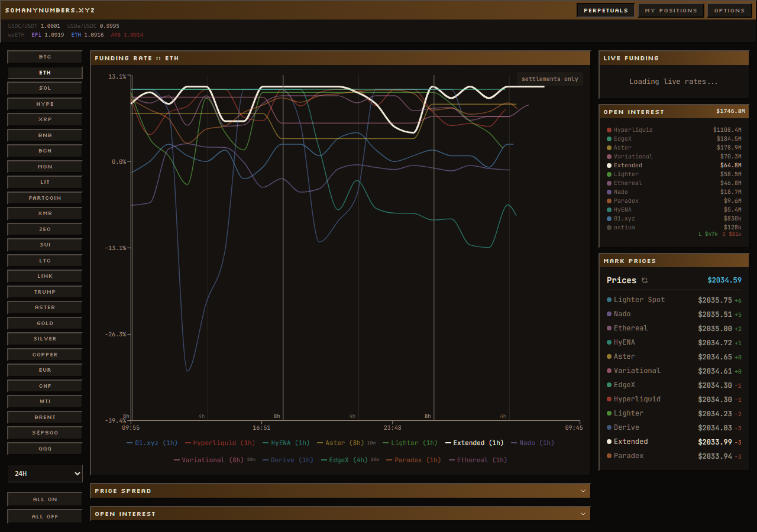Click the Extended row in Open Interest list

(627, 166)
